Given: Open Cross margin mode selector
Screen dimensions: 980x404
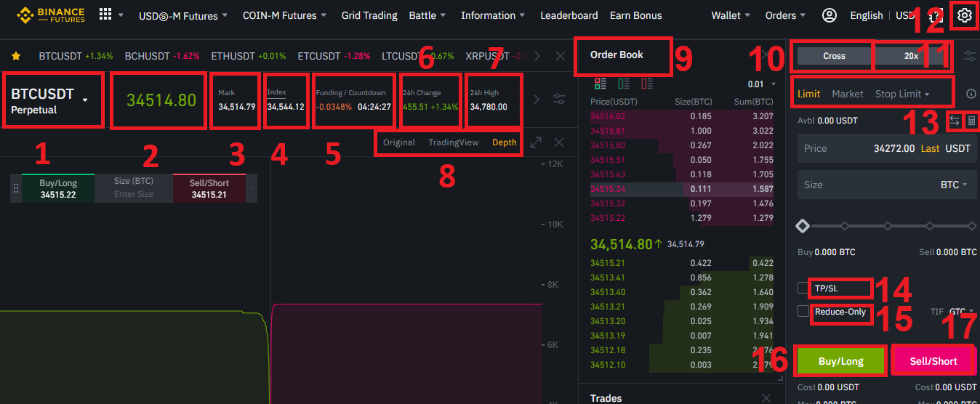Looking at the screenshot, I should click(835, 56).
